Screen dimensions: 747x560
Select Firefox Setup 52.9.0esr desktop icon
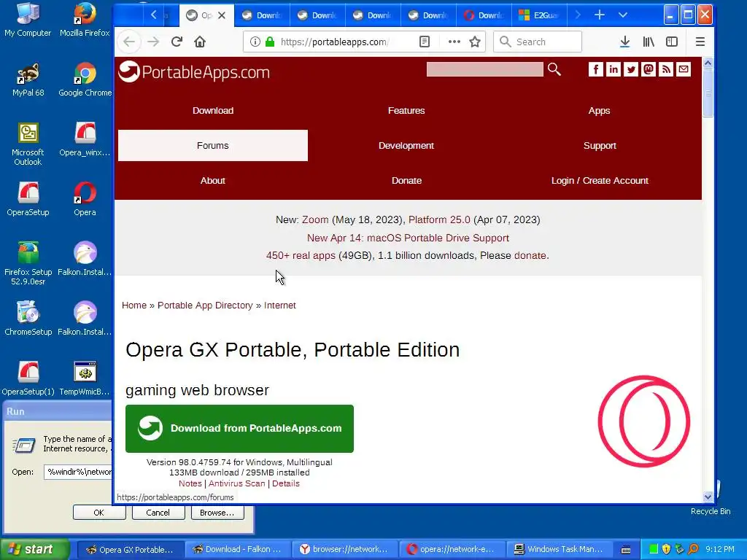click(x=28, y=263)
